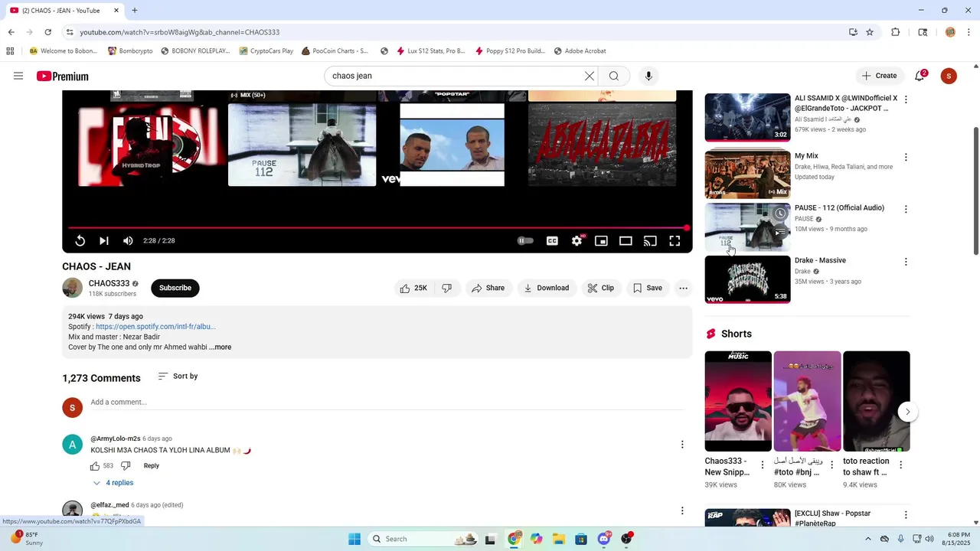Open File Explorer from taskbar
This screenshot has height=551, width=980.
[559, 539]
